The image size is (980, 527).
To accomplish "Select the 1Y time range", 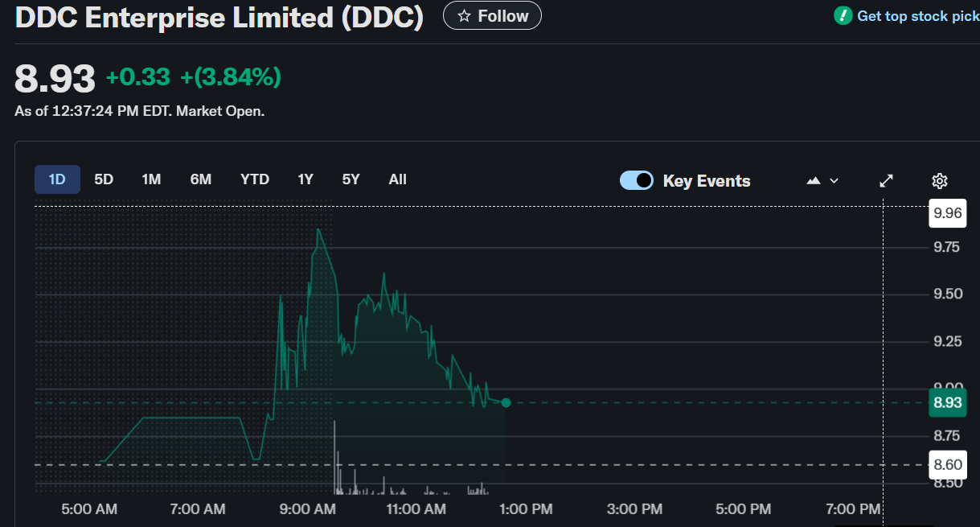I will tap(305, 179).
